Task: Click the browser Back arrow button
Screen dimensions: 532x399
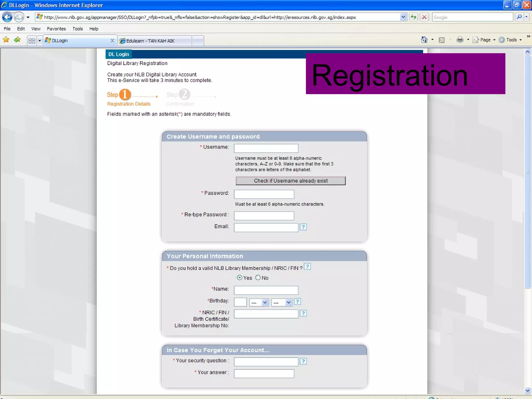Action: pos(7,17)
